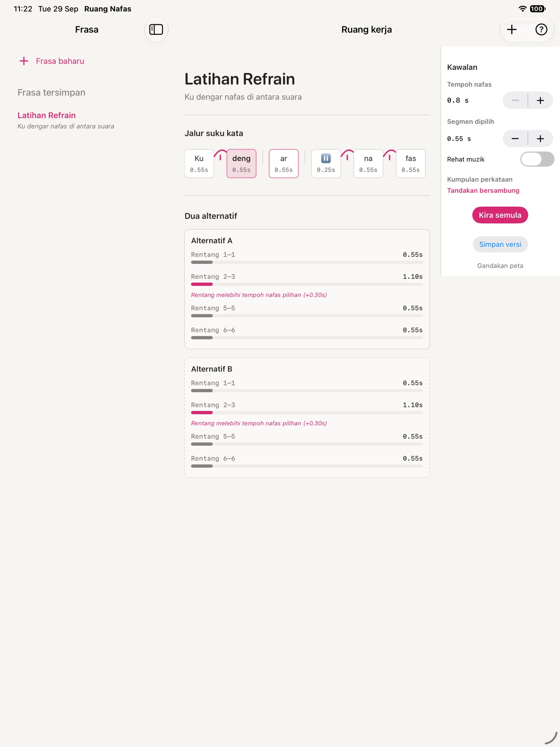The width and height of the screenshot is (560, 747).
Task: Click Rentang 1–1 row in Alternatif A
Action: 307,257
